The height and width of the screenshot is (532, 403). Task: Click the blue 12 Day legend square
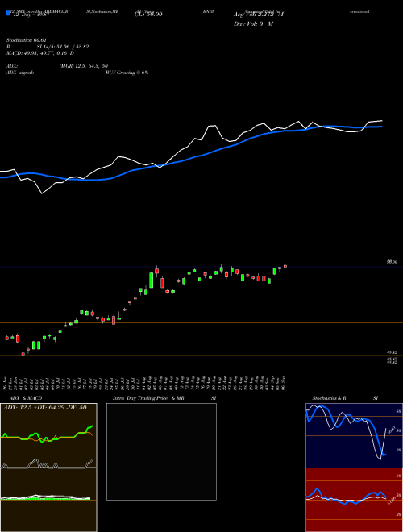coord(9,14)
